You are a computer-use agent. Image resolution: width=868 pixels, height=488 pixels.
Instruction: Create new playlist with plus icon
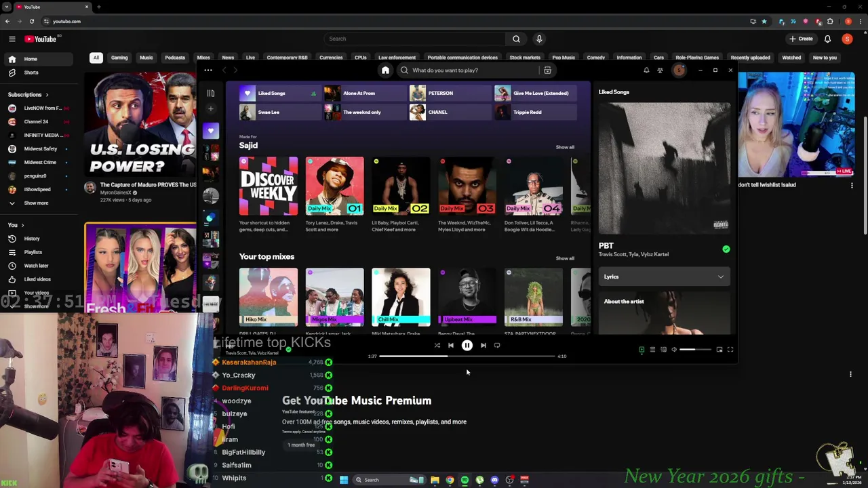[x=211, y=108]
